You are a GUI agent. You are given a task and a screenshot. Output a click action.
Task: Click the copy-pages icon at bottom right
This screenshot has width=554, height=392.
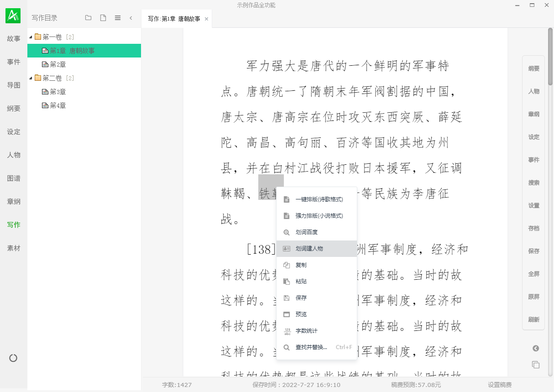coord(536,365)
